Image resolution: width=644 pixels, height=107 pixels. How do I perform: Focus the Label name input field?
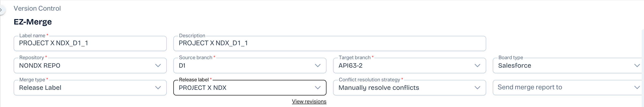pyautogui.click(x=90, y=43)
